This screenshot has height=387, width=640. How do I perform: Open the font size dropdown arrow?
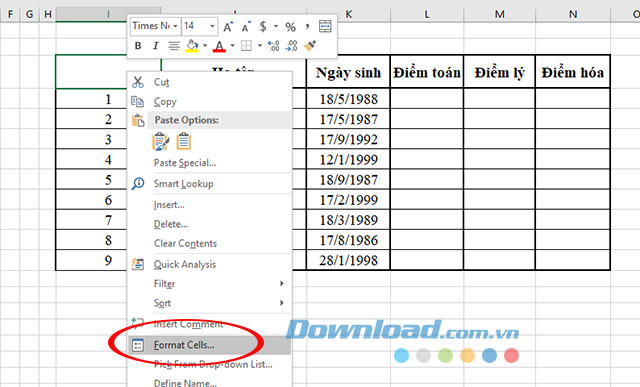pos(212,26)
